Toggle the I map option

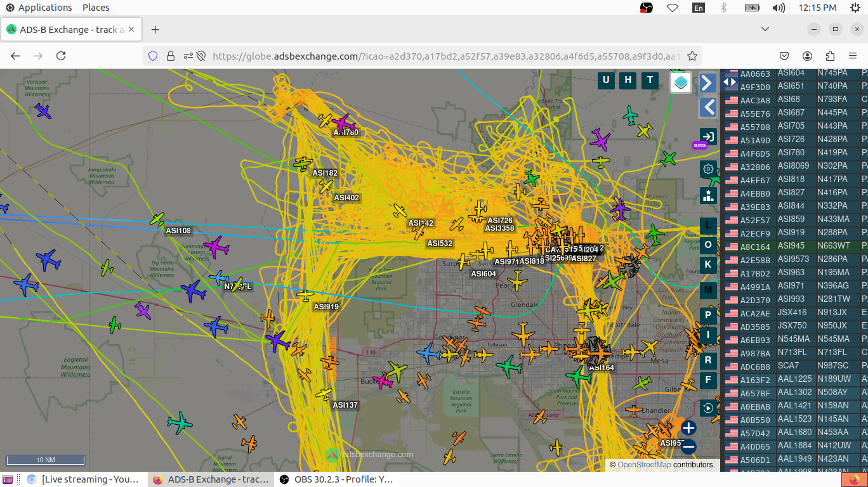click(x=708, y=335)
